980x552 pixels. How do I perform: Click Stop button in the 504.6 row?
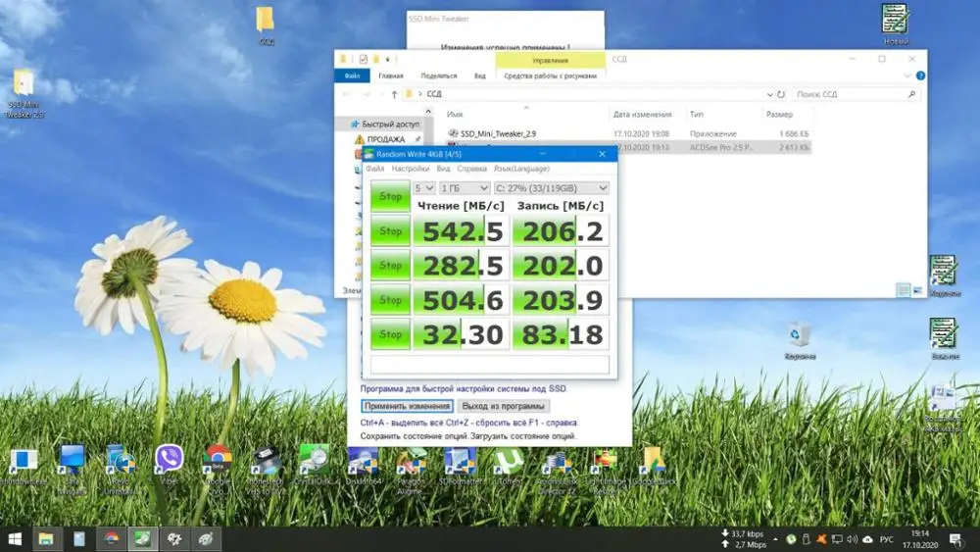coord(390,300)
